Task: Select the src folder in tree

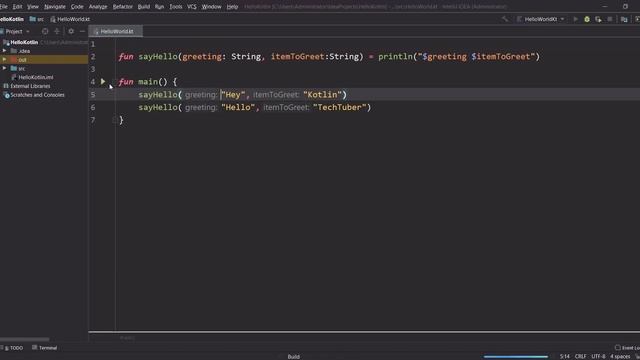Action: point(22,69)
